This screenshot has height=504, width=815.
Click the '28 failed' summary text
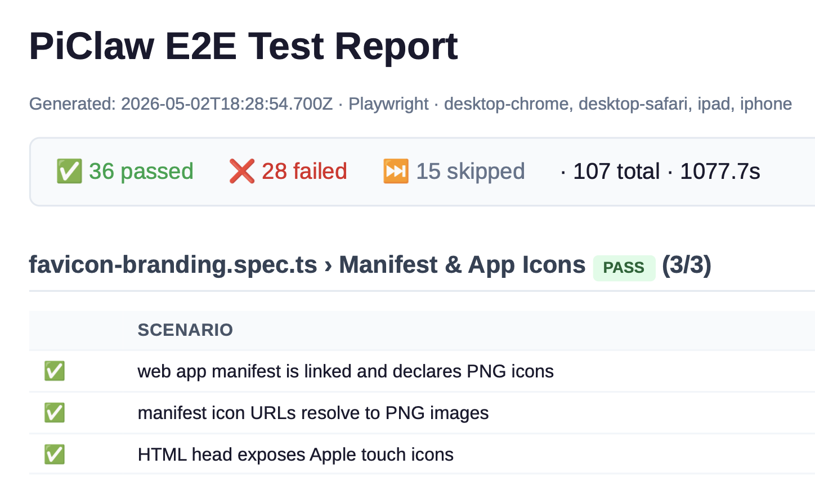(x=304, y=171)
